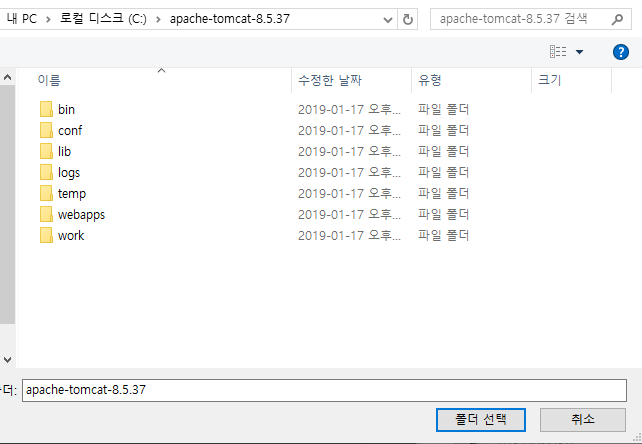
Task: Click the 파일 폴더 type of the conf row
Action: 443,130
